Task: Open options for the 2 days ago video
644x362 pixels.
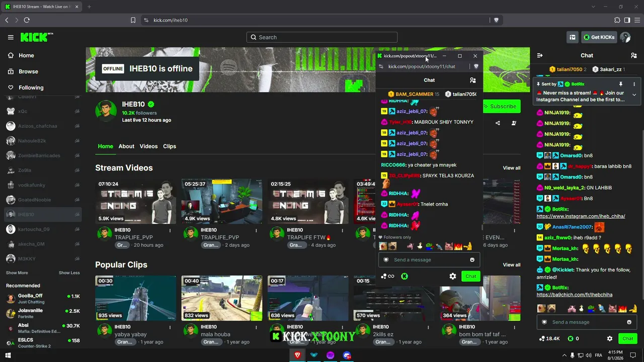Action: pos(256,231)
